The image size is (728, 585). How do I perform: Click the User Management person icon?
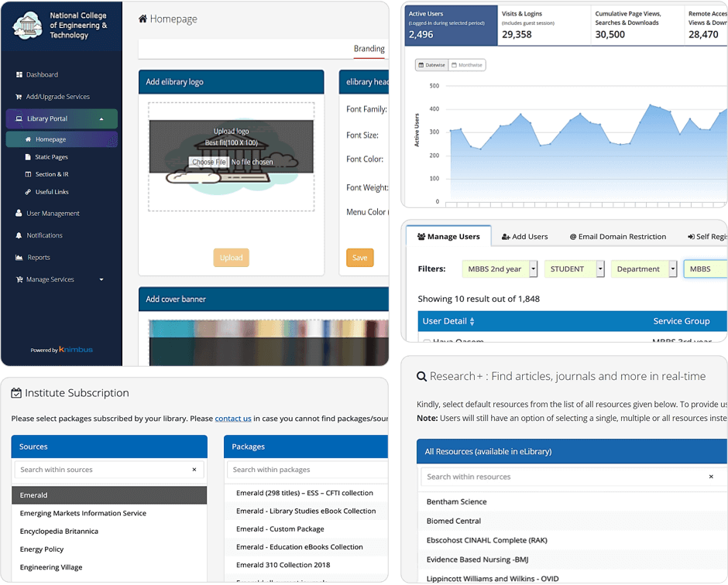point(19,214)
